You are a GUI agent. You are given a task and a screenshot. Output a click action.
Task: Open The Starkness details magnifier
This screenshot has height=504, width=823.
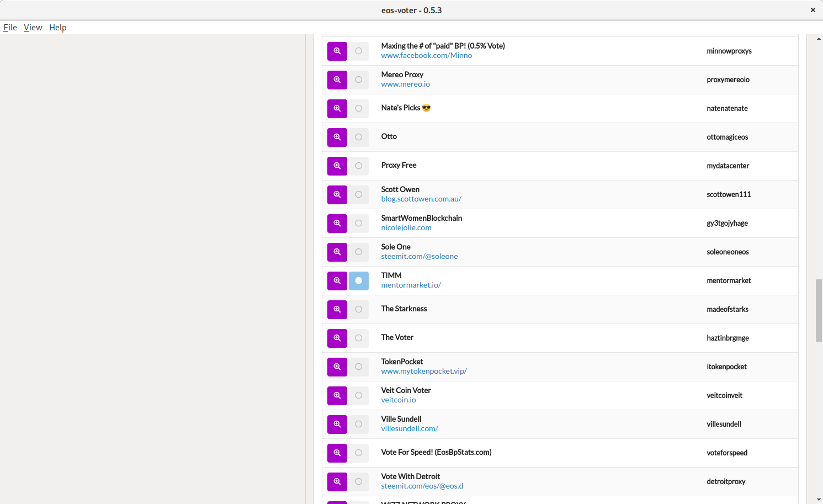[337, 310]
